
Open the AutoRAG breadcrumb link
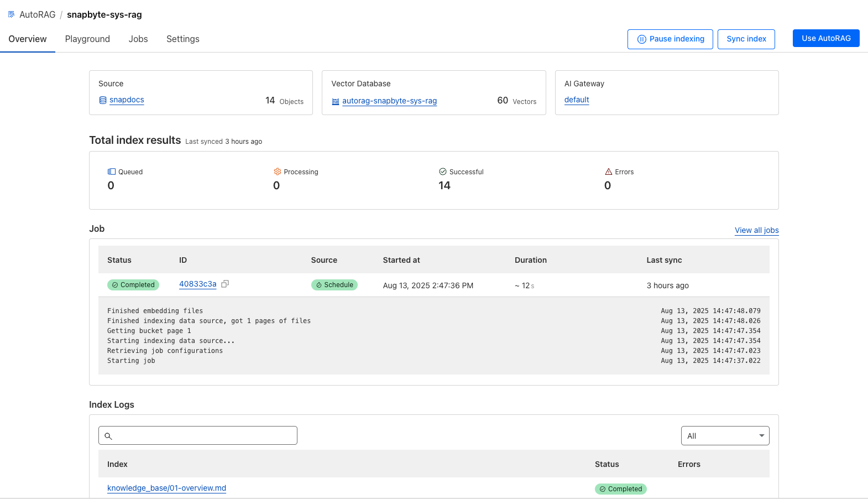(37, 14)
